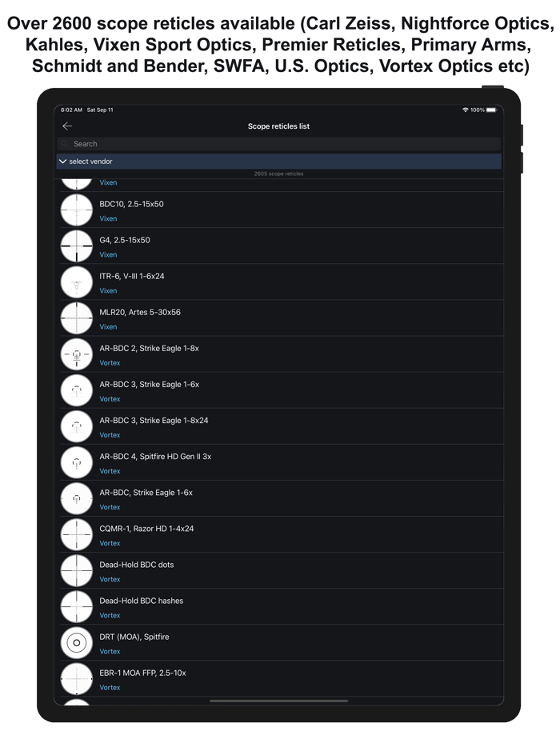Screen dimensions: 560x747
Task: Tap the back arrow icon
Action: (x=67, y=126)
